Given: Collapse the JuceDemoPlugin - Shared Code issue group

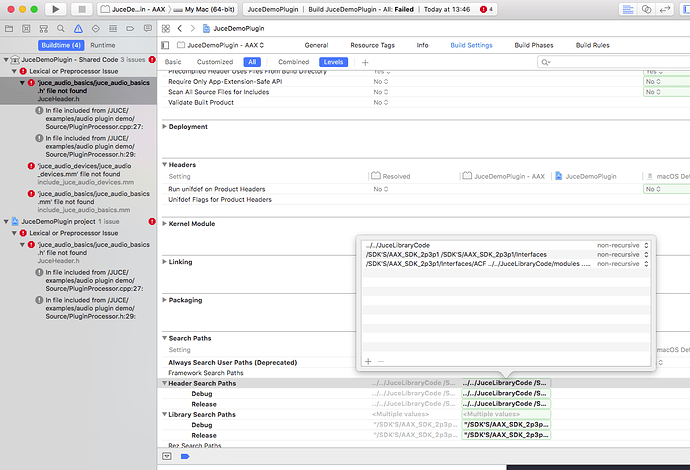Looking at the screenshot, I should pos(6,59).
